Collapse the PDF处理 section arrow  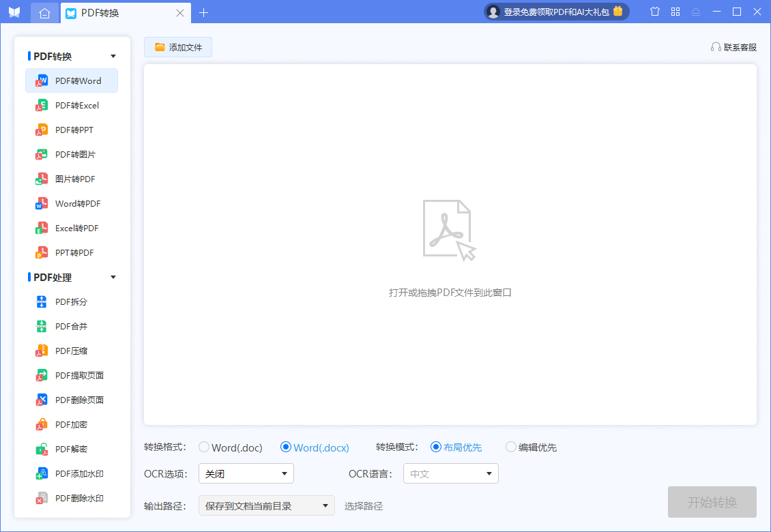click(113, 278)
